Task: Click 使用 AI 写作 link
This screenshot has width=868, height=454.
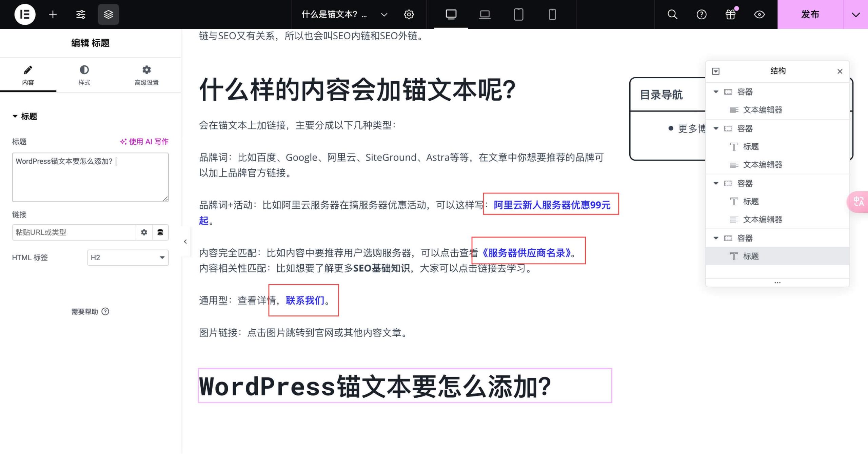Action: [144, 142]
